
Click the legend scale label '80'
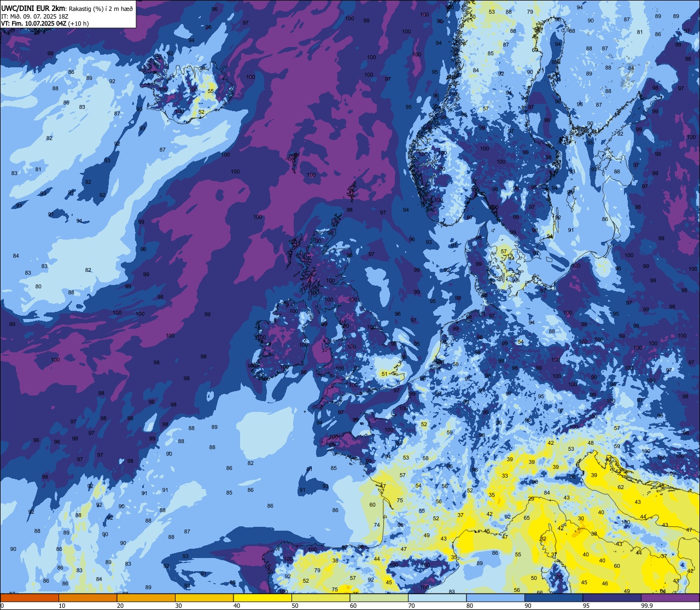(x=470, y=606)
